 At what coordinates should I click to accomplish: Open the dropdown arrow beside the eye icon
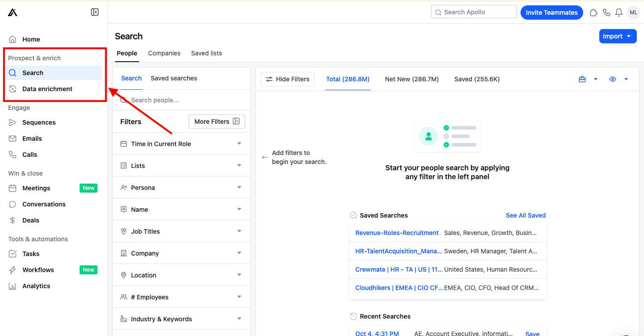tap(626, 79)
